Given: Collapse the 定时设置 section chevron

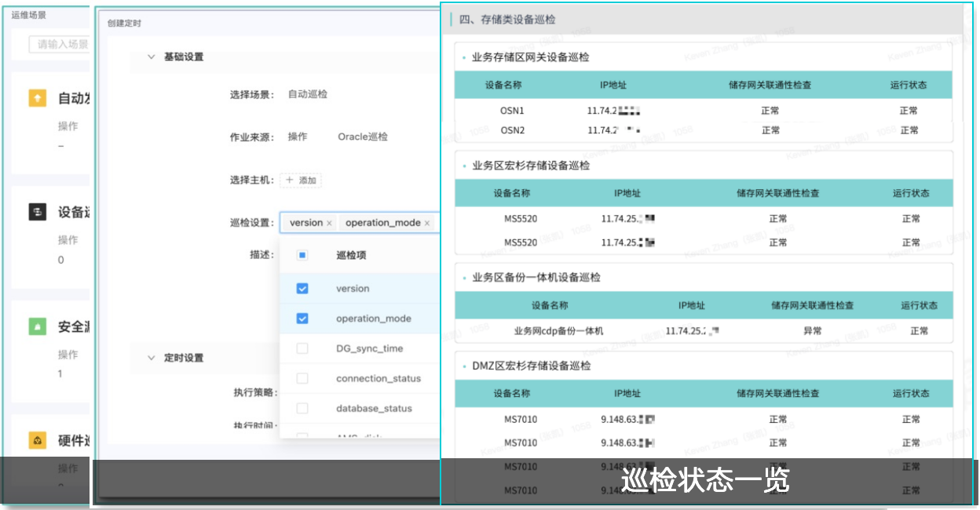Looking at the screenshot, I should point(152,358).
